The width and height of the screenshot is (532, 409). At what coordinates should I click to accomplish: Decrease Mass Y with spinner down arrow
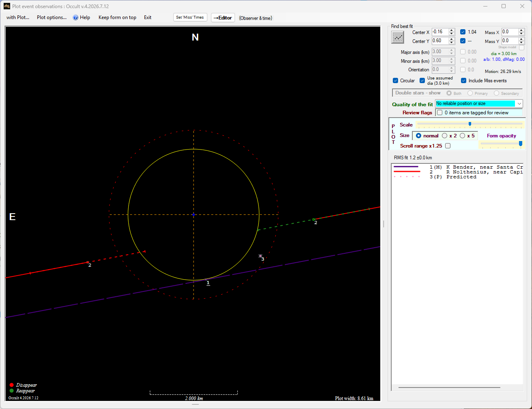click(521, 43)
